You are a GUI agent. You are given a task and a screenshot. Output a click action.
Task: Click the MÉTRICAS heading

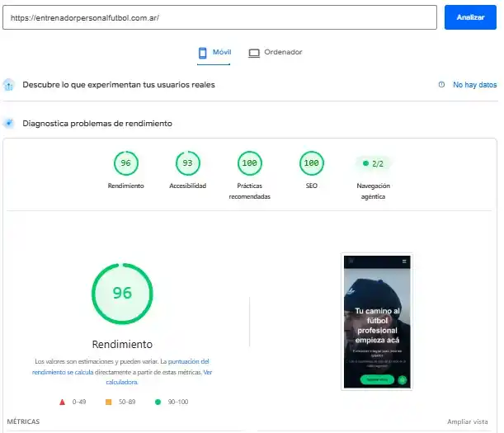click(x=23, y=421)
